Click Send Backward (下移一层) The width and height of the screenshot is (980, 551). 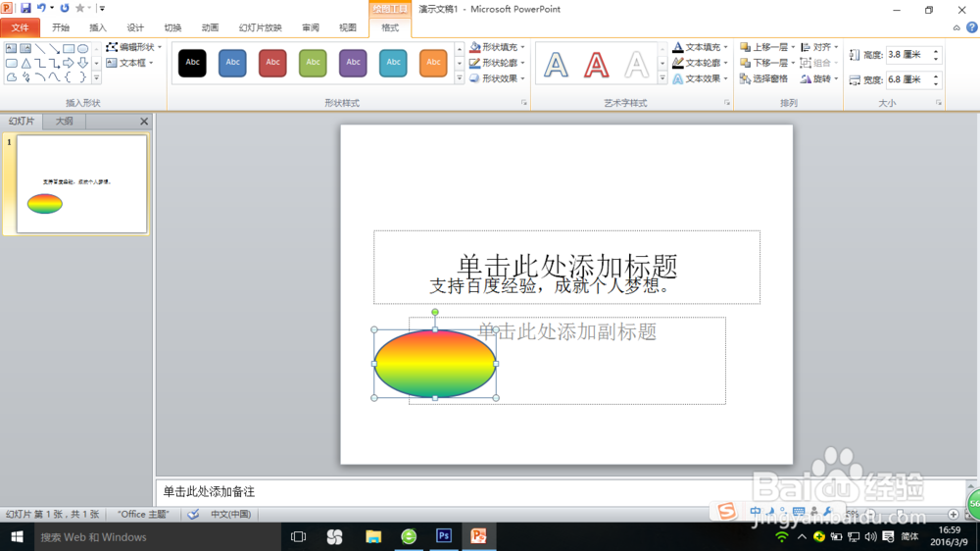(767, 63)
